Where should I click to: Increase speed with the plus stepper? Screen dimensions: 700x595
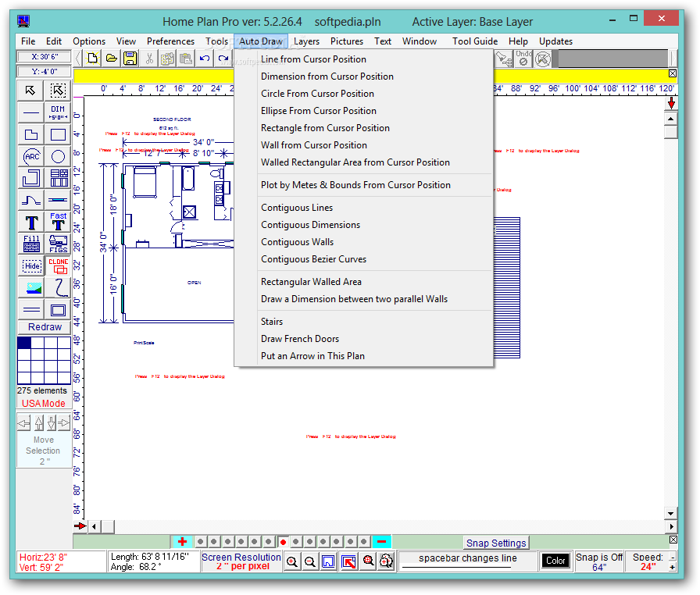point(673,568)
